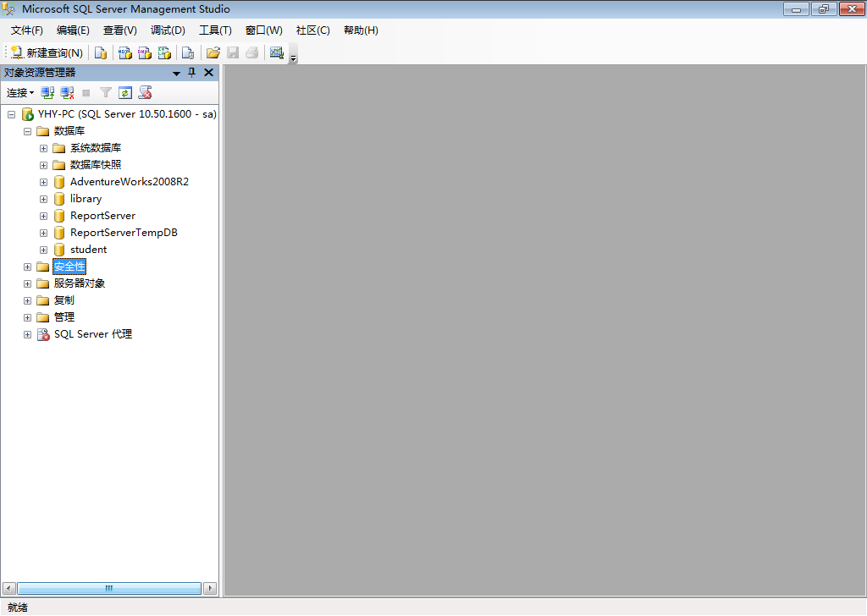Viewport: 867px width, 616px height.
Task: Click the Open File folder icon
Action: 213,52
